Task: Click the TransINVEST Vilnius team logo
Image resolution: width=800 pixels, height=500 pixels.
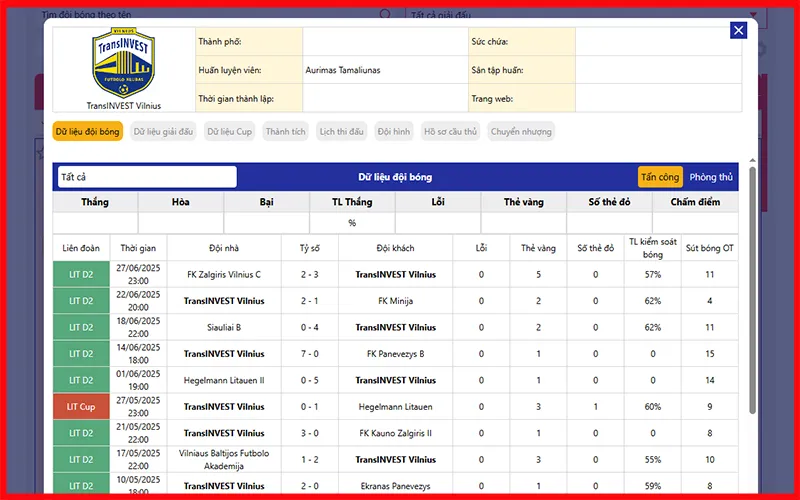Action: 123,63
